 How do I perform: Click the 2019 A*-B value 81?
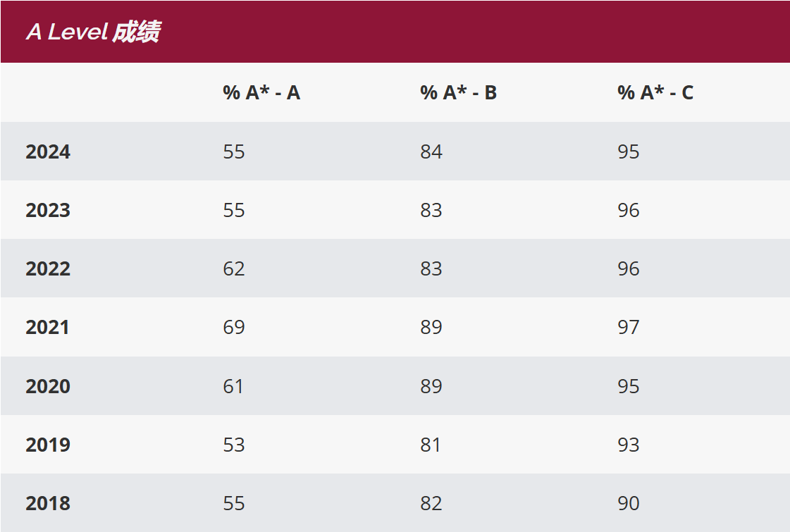click(431, 445)
